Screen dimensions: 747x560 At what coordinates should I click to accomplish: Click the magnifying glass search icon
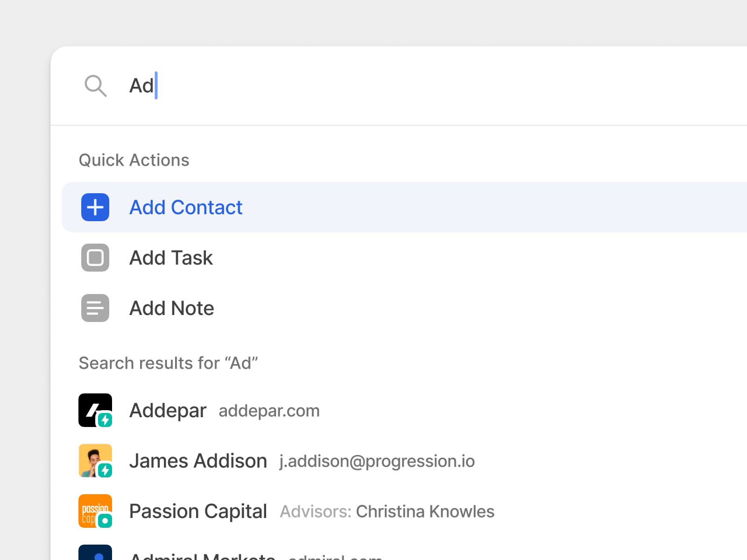click(x=96, y=86)
